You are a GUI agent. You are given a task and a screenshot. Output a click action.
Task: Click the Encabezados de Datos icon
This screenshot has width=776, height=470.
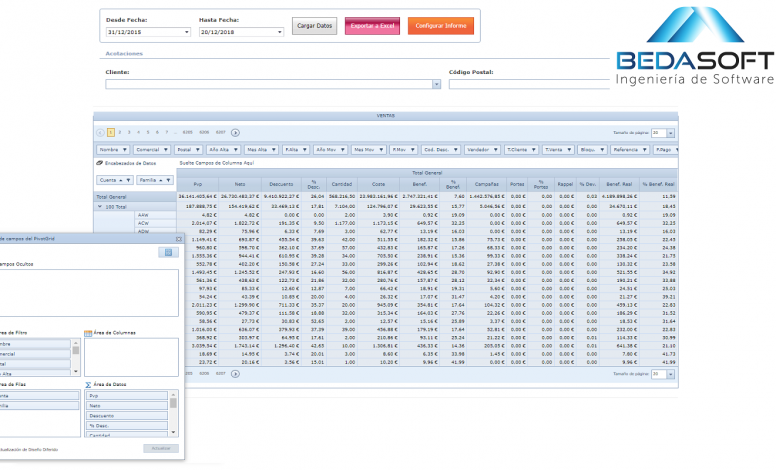click(x=99, y=161)
